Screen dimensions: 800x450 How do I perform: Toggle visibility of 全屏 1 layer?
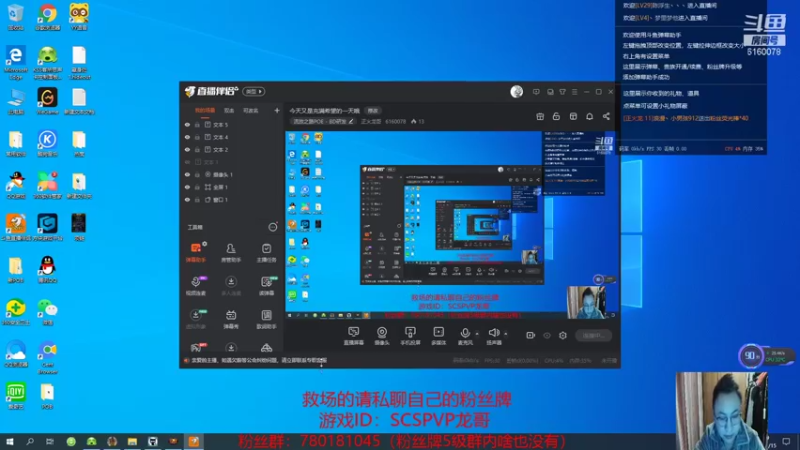187,187
